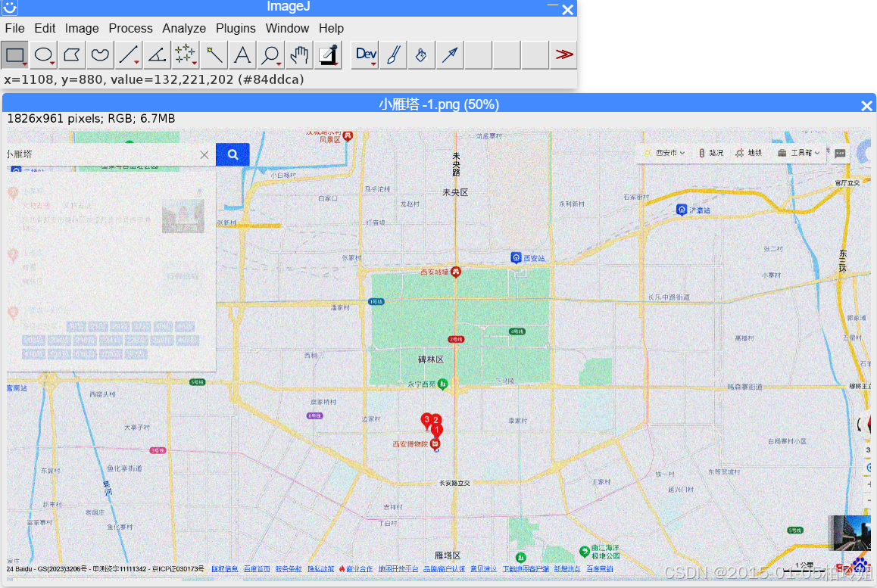Select the Arrow tool
The width and height of the screenshot is (877, 588).
coord(451,54)
